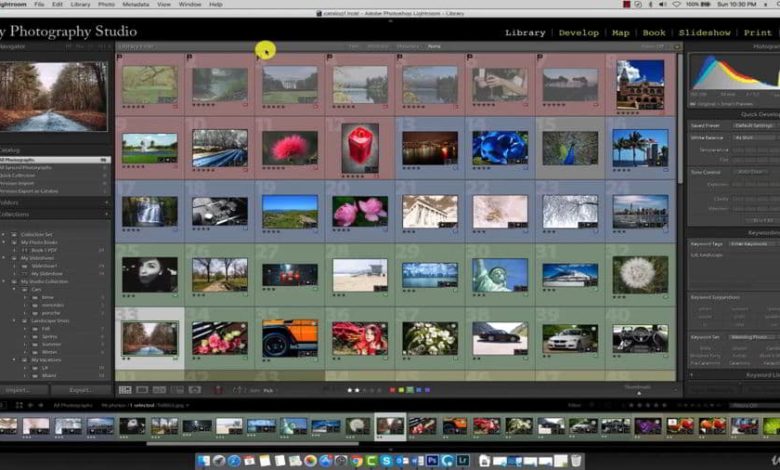
Task: Open the Saved Preset dropdown in Quick Develop
Action: tap(756, 126)
